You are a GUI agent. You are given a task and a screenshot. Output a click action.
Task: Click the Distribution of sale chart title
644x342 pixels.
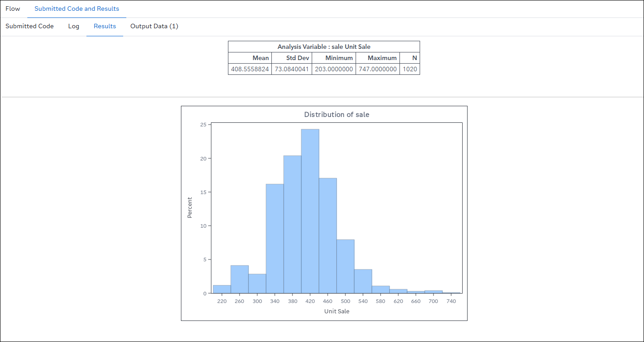pyautogui.click(x=336, y=114)
